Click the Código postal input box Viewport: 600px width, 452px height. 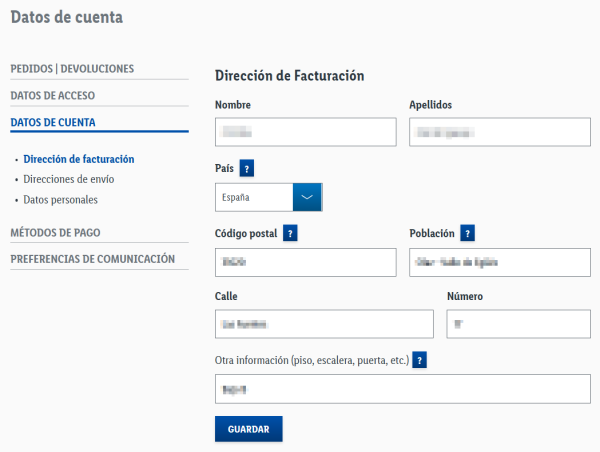(306, 262)
